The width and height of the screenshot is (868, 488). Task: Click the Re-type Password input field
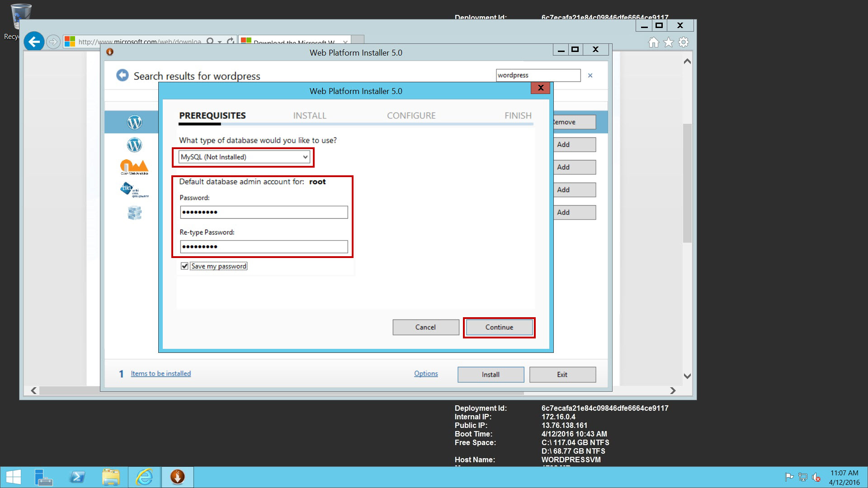(x=264, y=247)
